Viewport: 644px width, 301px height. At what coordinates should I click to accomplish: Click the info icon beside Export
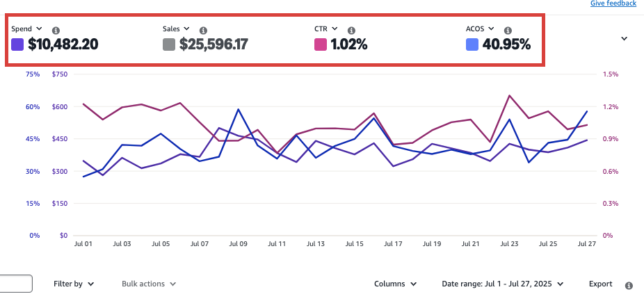[629, 286]
